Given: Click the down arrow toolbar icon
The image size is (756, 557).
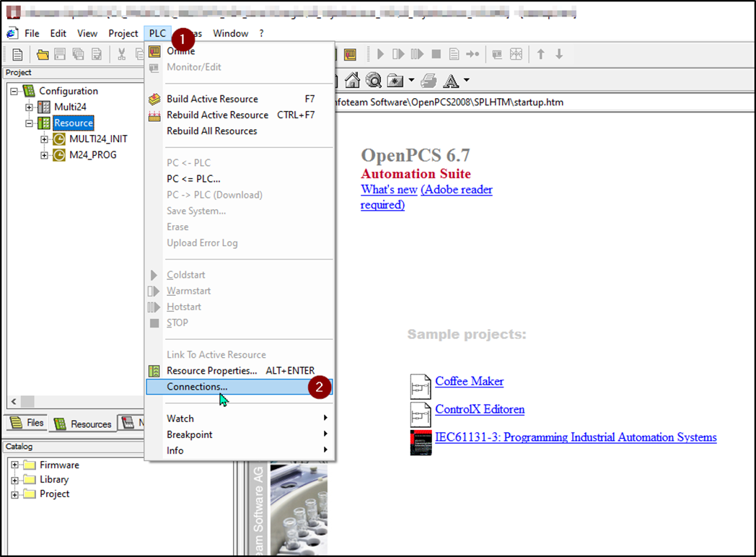Looking at the screenshot, I should 559,54.
